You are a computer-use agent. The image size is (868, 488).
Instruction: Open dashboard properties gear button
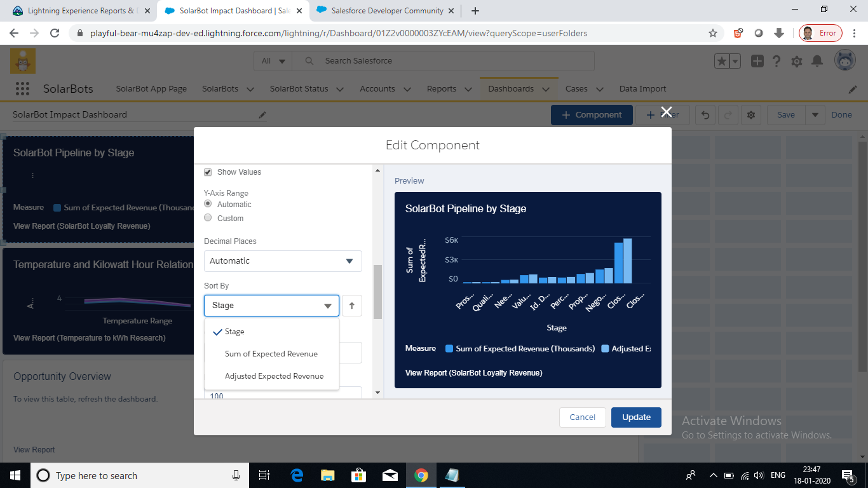751,115
